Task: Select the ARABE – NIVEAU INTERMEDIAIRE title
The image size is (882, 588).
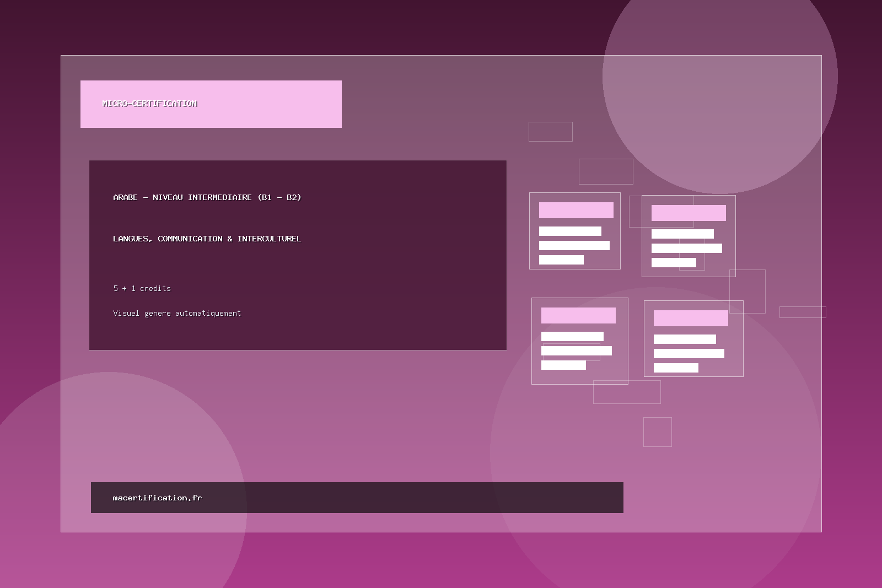Action: point(207,197)
